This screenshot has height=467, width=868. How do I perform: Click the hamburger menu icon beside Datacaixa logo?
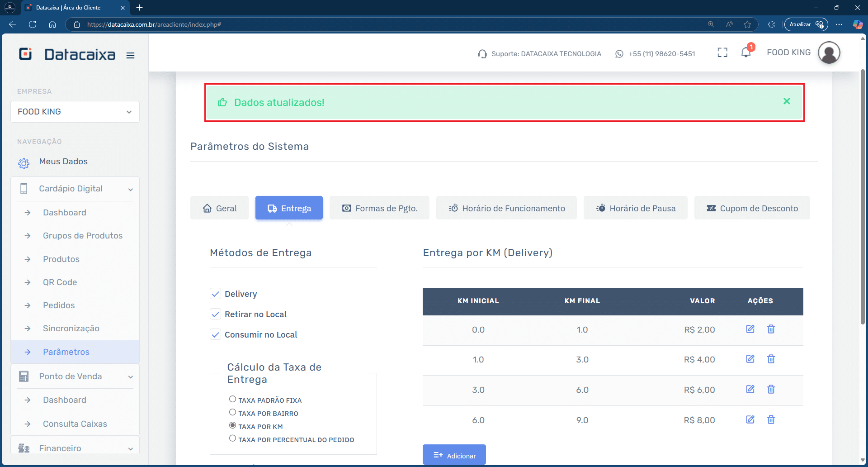(x=130, y=56)
